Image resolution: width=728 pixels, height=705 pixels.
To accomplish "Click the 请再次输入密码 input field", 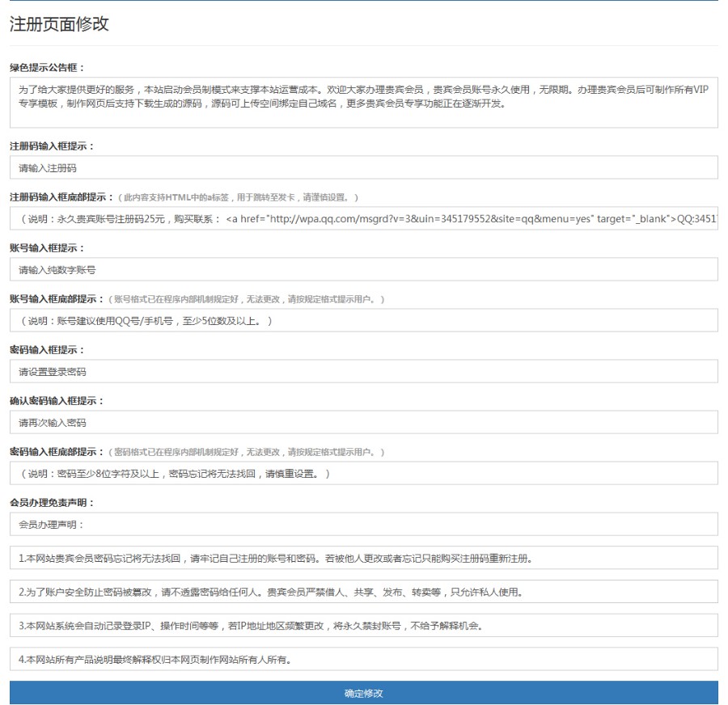I will (x=363, y=422).
